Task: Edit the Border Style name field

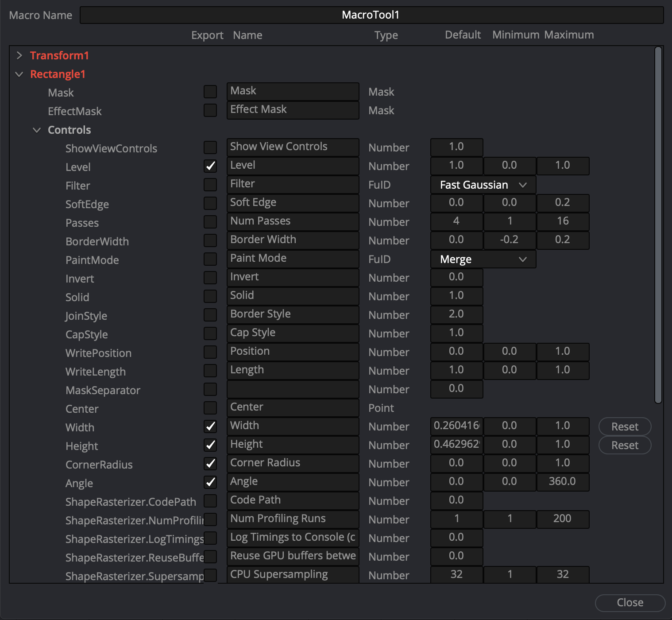Action: [293, 315]
